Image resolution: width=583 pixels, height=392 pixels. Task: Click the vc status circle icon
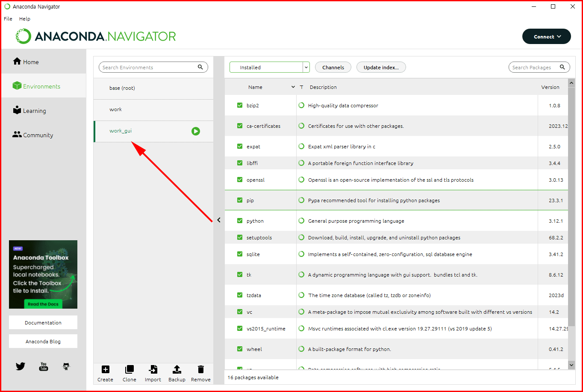click(302, 312)
